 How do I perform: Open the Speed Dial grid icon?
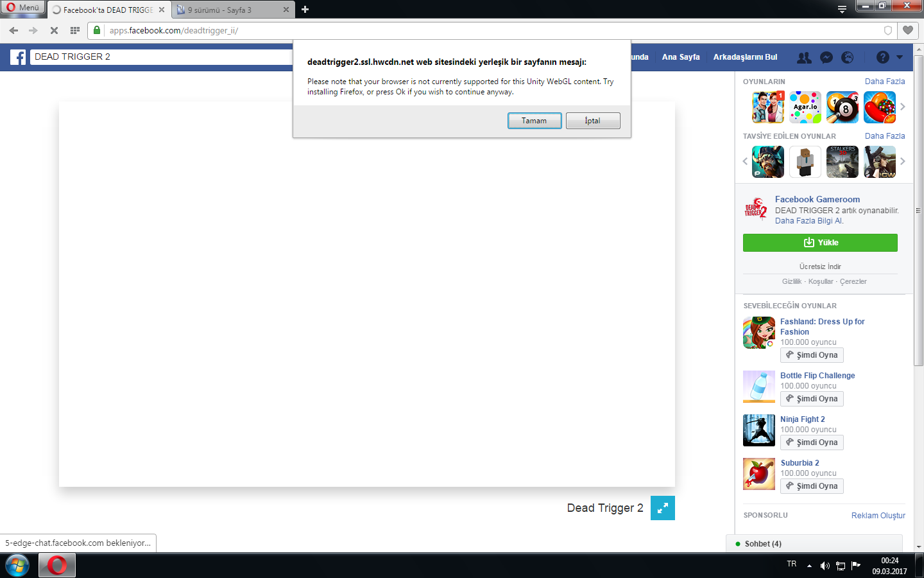75,30
